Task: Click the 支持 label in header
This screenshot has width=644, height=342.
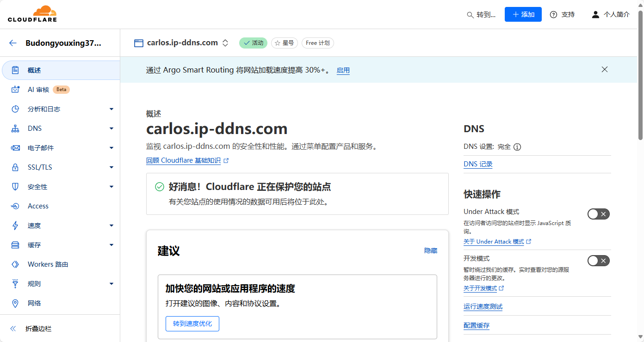Action: pos(568,15)
